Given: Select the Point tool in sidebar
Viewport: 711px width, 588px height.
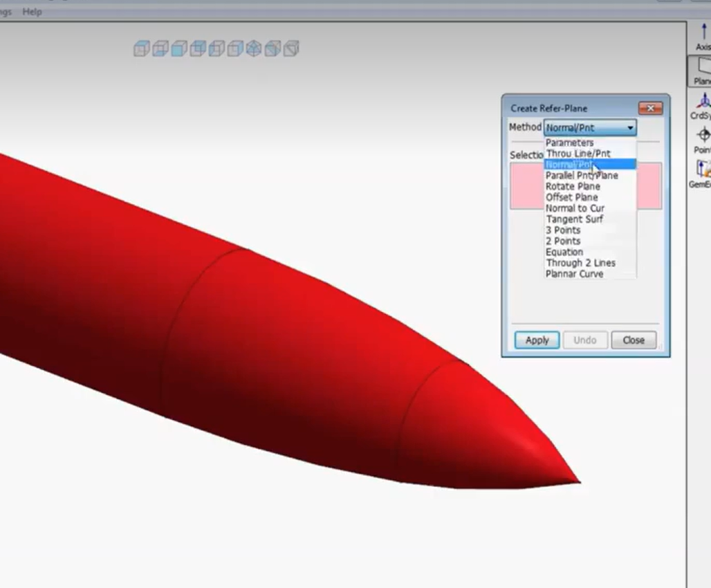Looking at the screenshot, I should tap(703, 141).
